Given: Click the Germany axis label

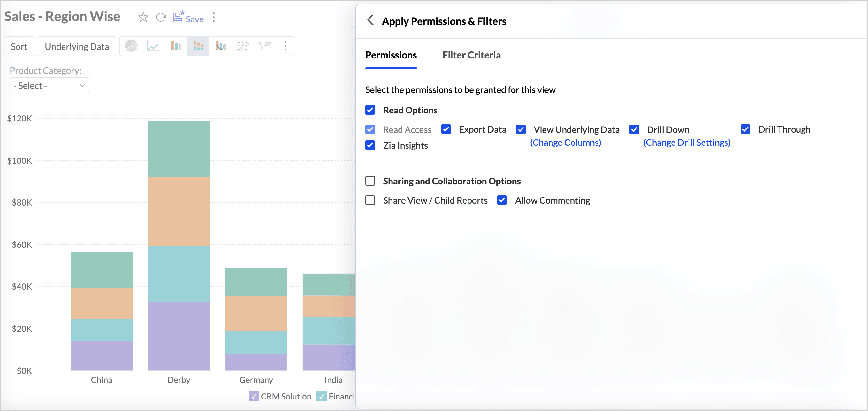Looking at the screenshot, I should [x=256, y=380].
